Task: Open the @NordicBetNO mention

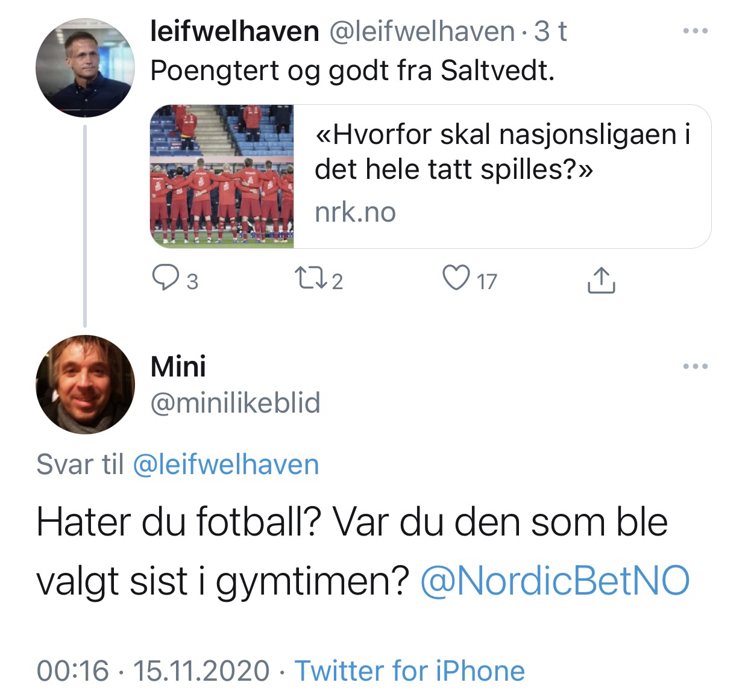Action: (x=555, y=581)
